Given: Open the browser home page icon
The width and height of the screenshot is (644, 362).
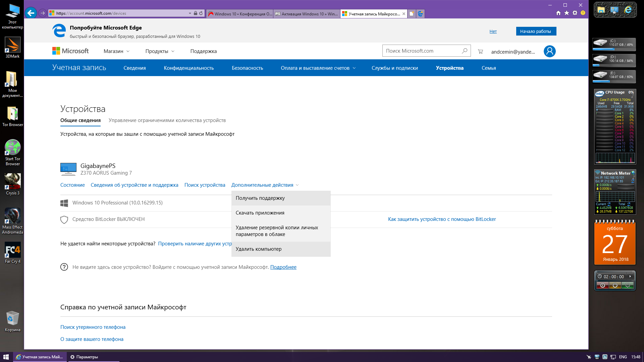Looking at the screenshot, I should [x=558, y=13].
